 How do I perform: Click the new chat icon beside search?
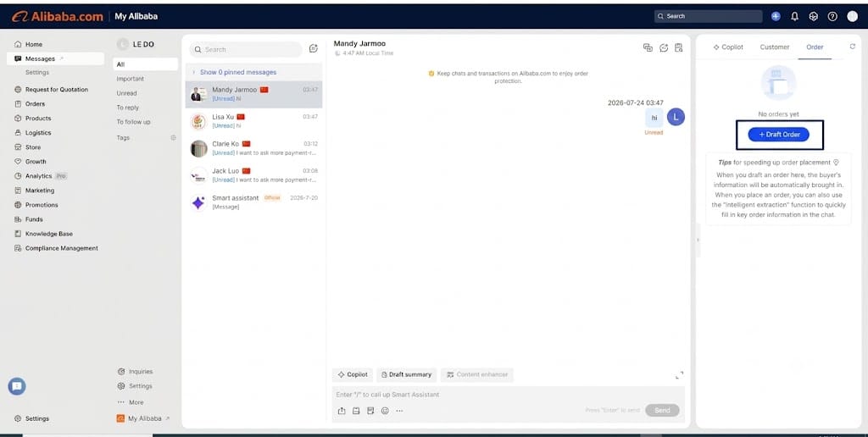click(x=314, y=48)
